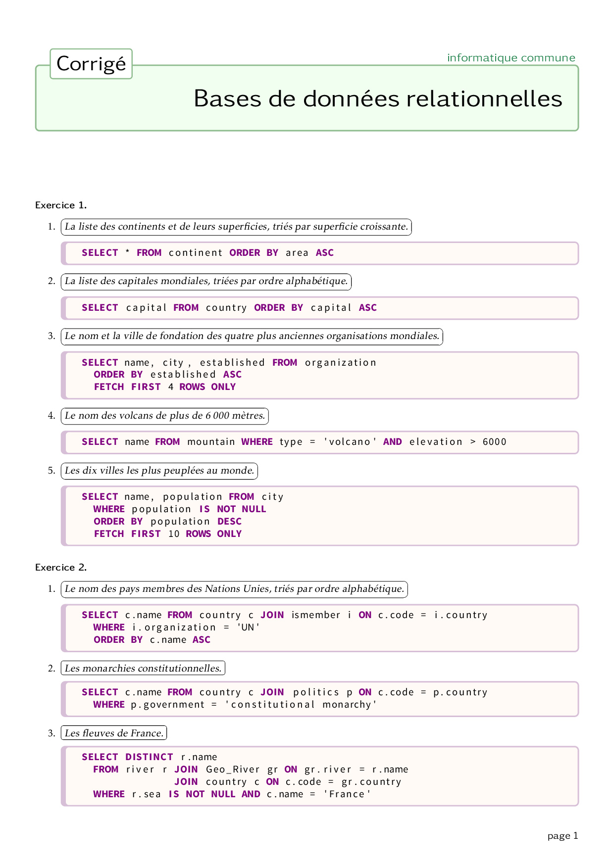Click the question about world capitals alphabetically

[206, 281]
